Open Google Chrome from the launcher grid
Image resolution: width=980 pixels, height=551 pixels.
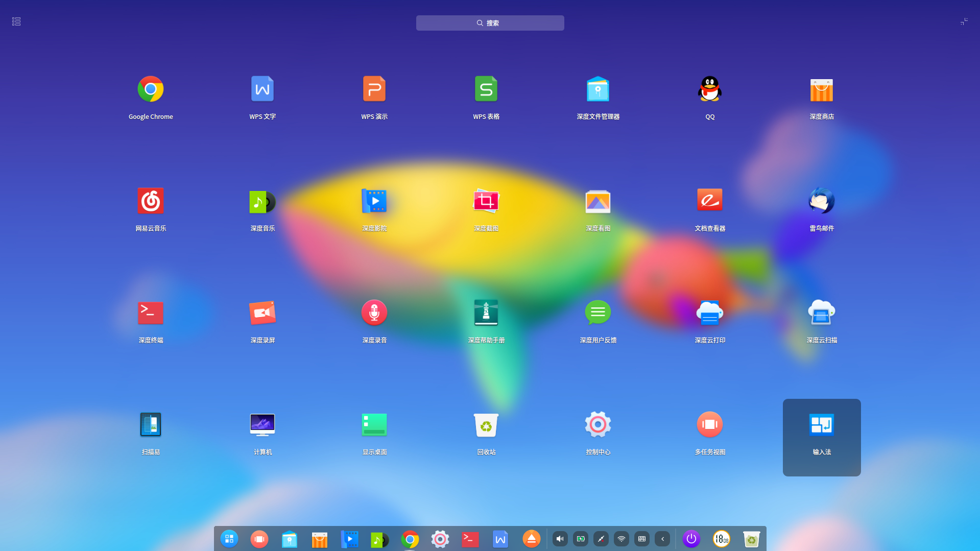(x=150, y=89)
